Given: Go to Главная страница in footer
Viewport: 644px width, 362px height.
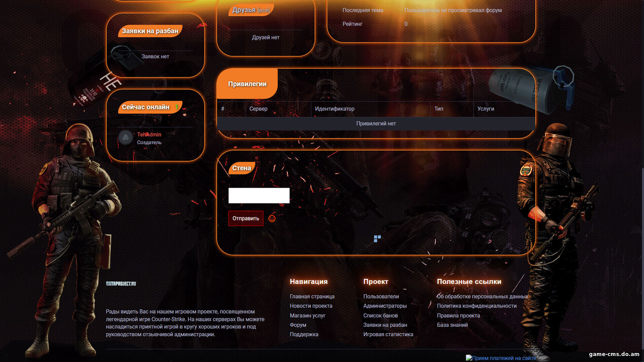Looking at the screenshot, I should point(312,296).
